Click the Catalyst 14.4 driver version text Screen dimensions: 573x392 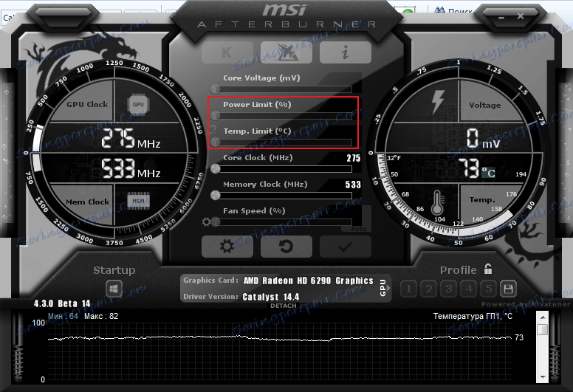pos(271,297)
